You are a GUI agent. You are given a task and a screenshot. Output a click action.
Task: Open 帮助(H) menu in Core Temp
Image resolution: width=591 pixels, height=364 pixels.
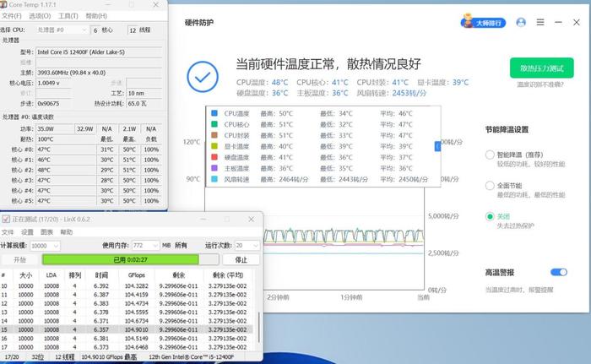pyautogui.click(x=96, y=16)
